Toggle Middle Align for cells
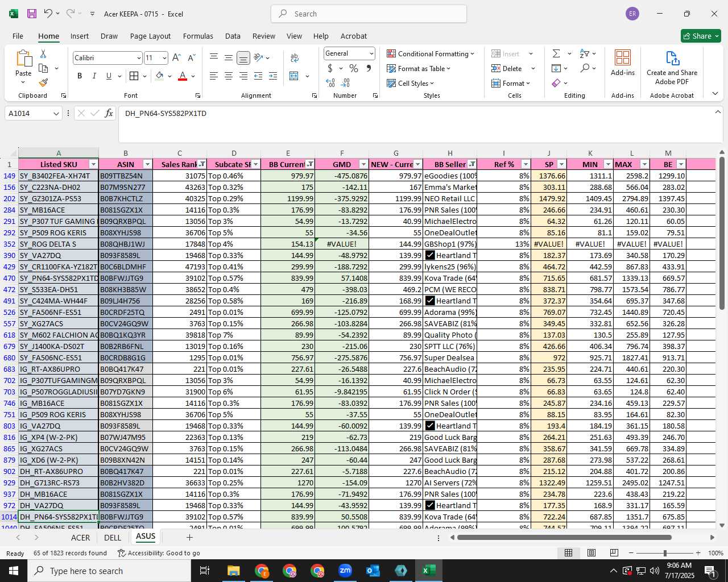This screenshot has height=582, width=728. 229,57
